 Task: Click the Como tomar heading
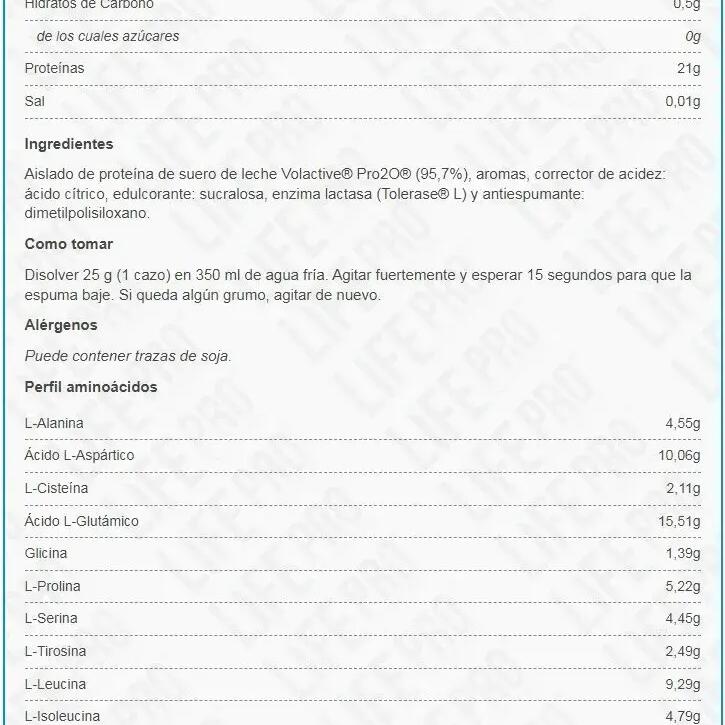[x=69, y=244]
